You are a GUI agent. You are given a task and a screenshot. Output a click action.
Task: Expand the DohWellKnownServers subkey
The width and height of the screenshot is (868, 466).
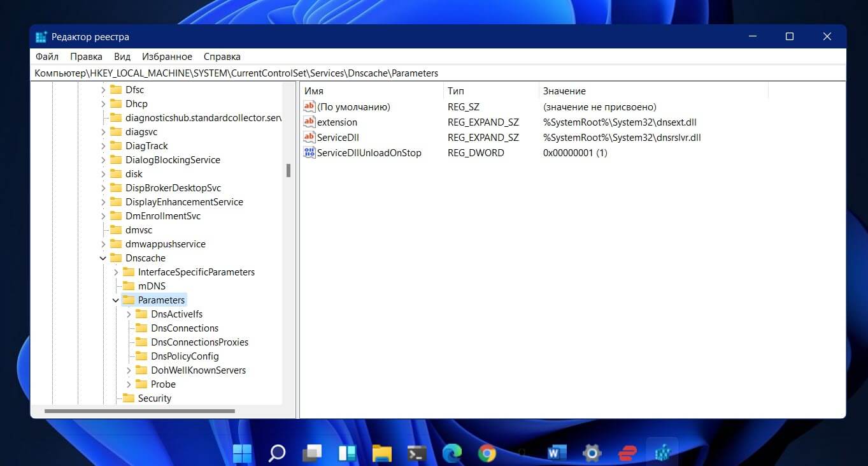[x=129, y=370]
